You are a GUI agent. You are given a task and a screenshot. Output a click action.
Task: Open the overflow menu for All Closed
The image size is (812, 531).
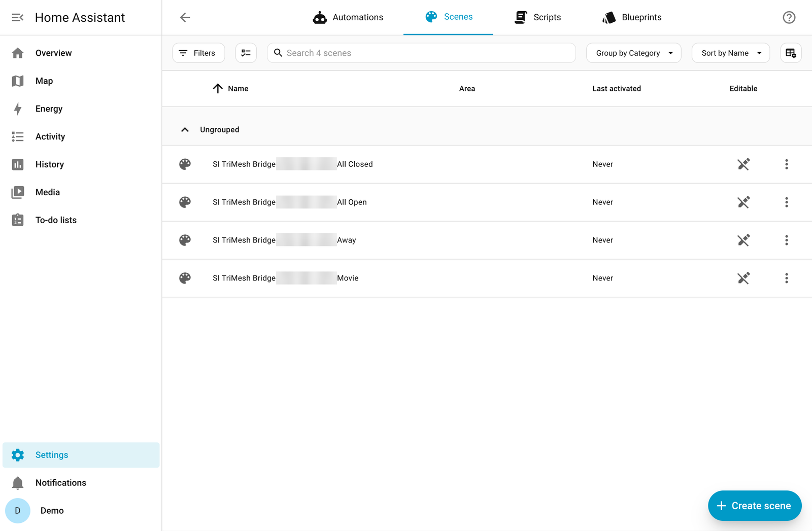coord(787,164)
